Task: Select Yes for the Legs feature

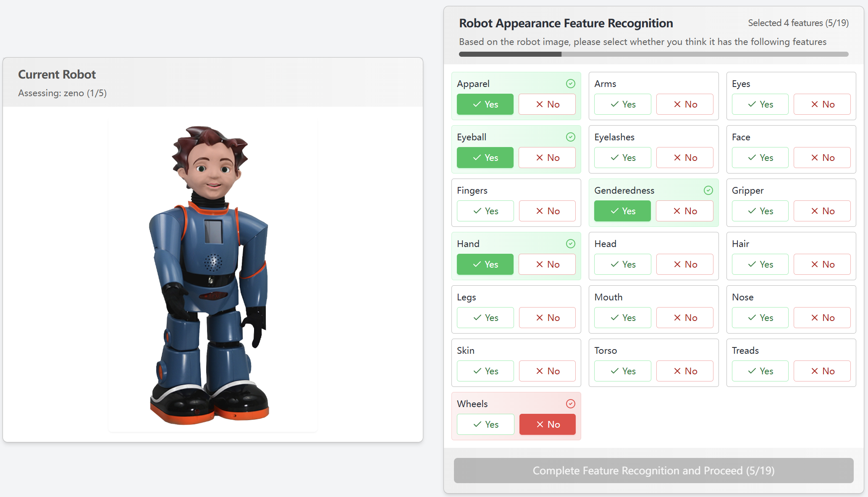Action: pyautogui.click(x=485, y=318)
